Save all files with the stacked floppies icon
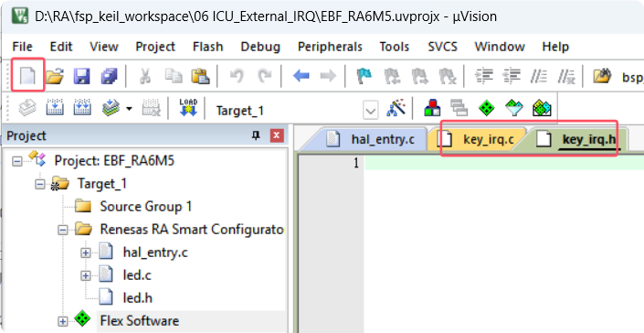644x333 pixels. coord(109,77)
